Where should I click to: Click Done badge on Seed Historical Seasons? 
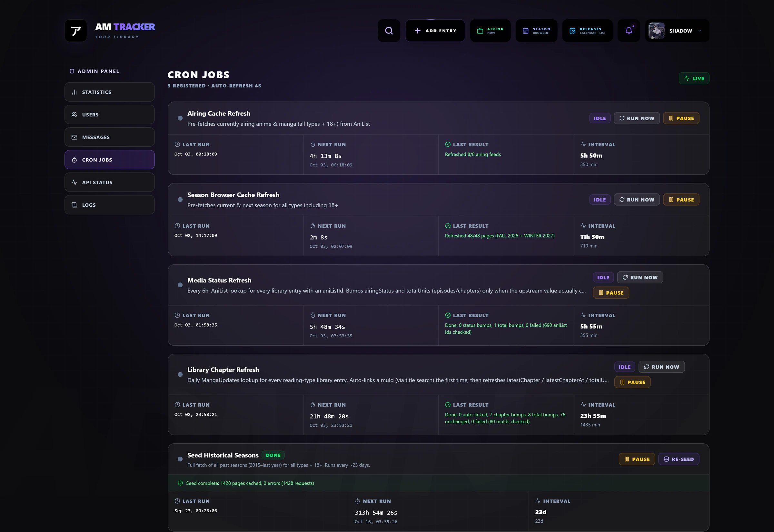coord(273,455)
